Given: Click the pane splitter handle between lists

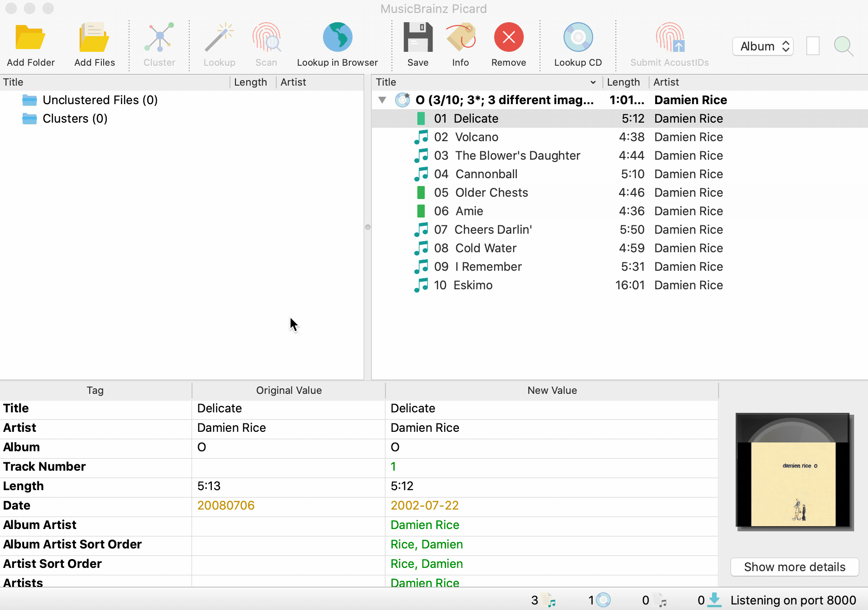Looking at the screenshot, I should [x=368, y=227].
